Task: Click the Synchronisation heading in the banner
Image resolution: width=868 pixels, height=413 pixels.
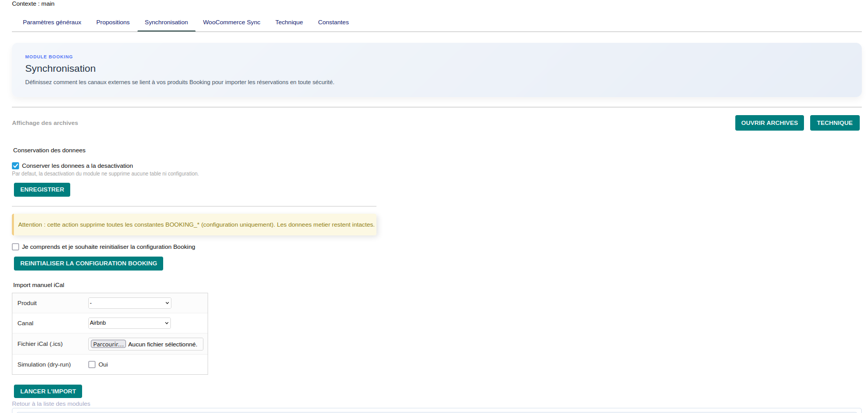Action: tap(60, 69)
